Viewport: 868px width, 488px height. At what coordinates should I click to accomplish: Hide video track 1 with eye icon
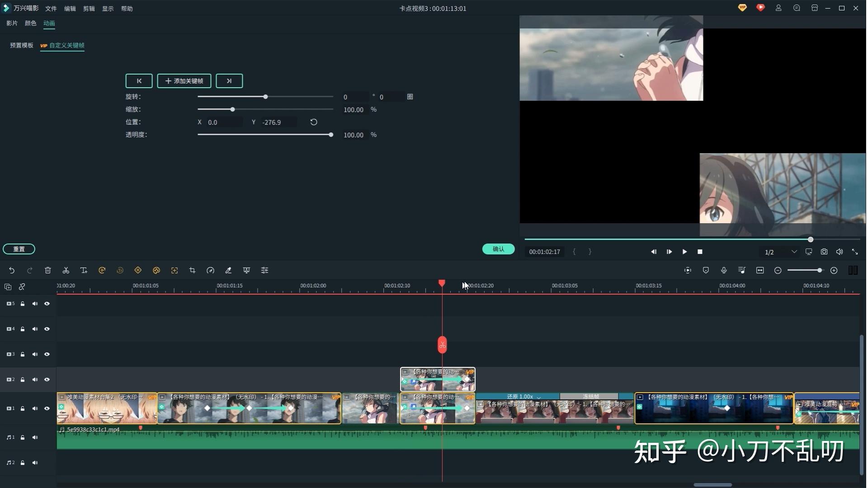tap(47, 408)
